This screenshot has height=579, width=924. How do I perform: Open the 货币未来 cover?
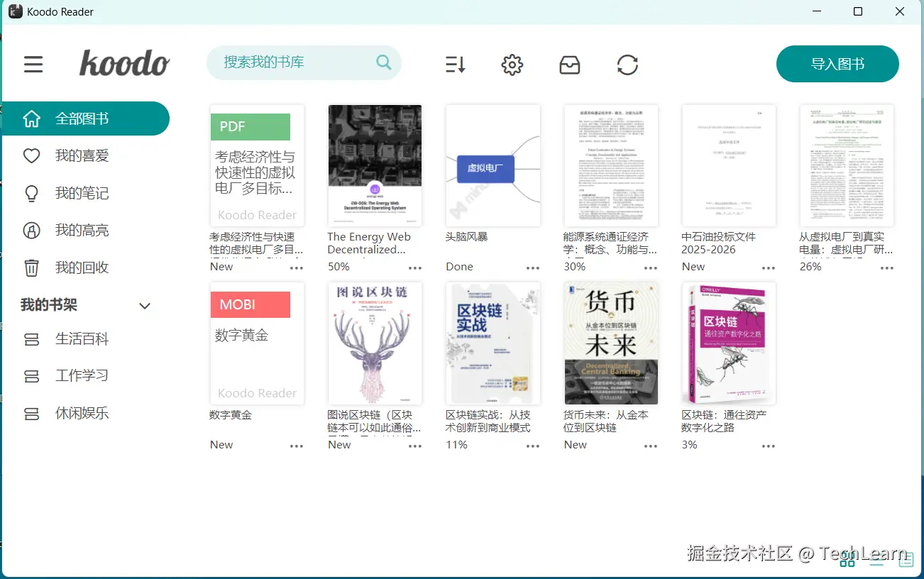pyautogui.click(x=611, y=343)
